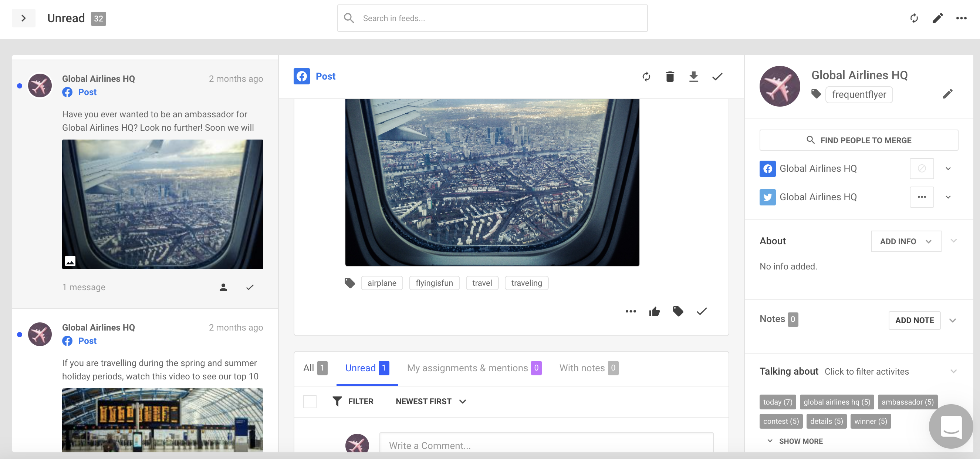Expand the sidebar with the chevron button

click(24, 18)
